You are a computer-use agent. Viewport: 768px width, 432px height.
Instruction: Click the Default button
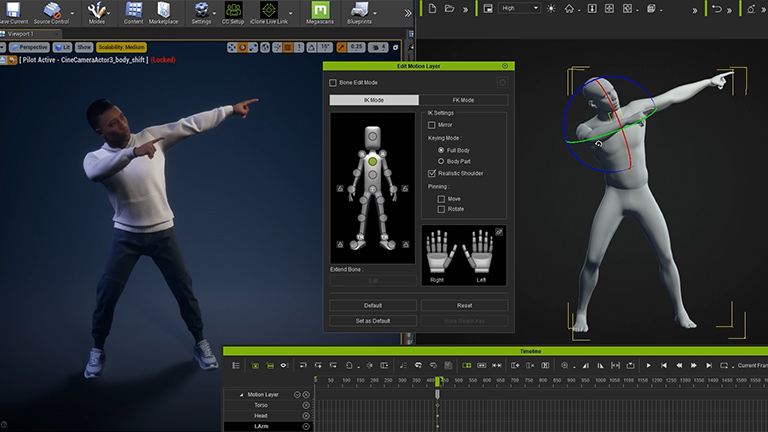pyautogui.click(x=373, y=306)
